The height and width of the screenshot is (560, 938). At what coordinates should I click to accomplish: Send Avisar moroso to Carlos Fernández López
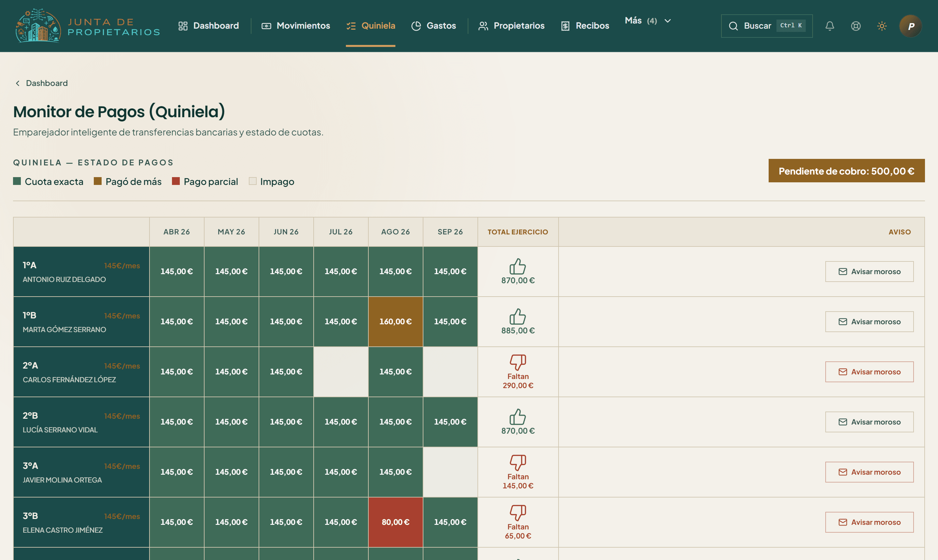point(869,372)
